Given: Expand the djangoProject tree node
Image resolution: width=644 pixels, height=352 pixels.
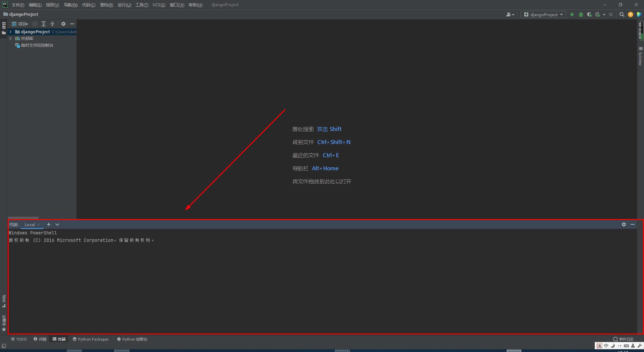Looking at the screenshot, I should [10, 32].
